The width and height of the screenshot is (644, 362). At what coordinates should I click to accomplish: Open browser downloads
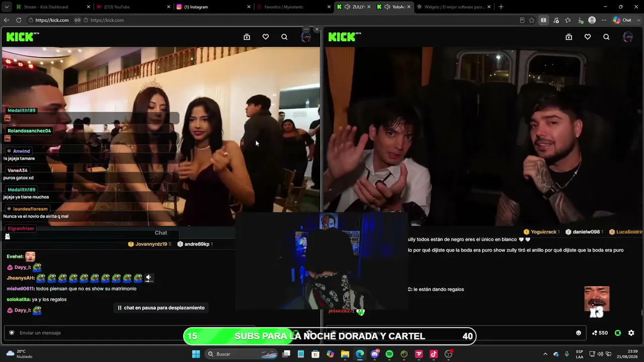[x=580, y=20]
